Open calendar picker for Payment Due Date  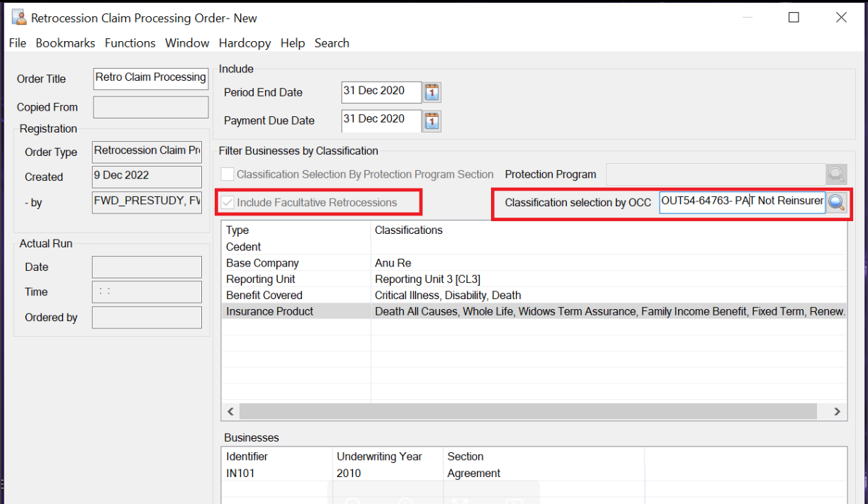[x=432, y=121]
